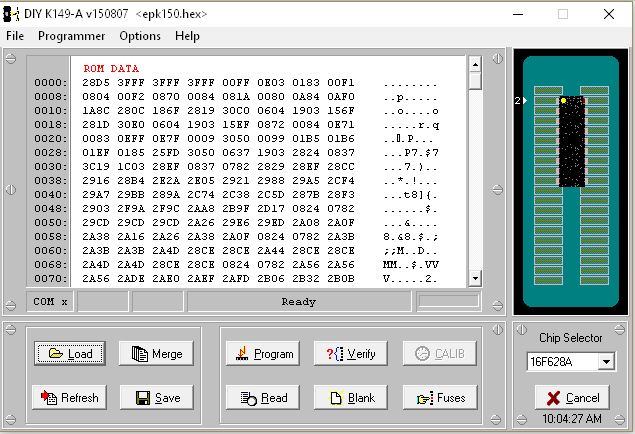Screen dimensions: 635x434
Task: Open the Programmer menu
Action: 71,36
